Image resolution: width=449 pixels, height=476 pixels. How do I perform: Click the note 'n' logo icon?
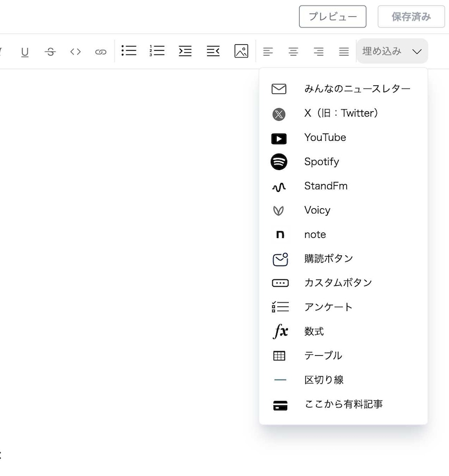pos(280,235)
